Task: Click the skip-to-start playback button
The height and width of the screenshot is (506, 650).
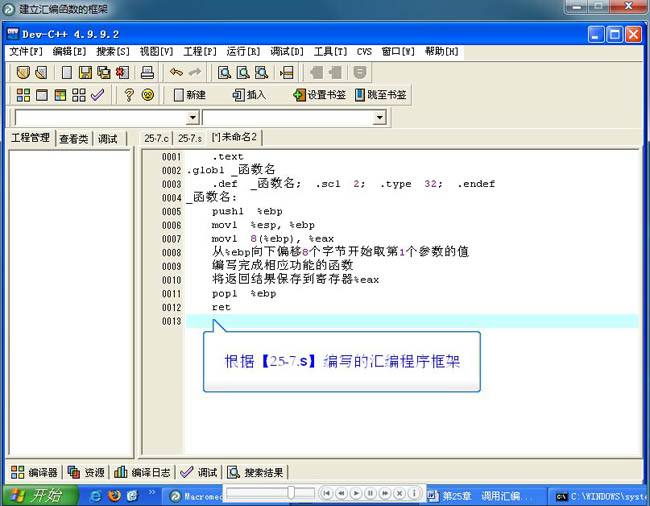Action: [x=327, y=493]
